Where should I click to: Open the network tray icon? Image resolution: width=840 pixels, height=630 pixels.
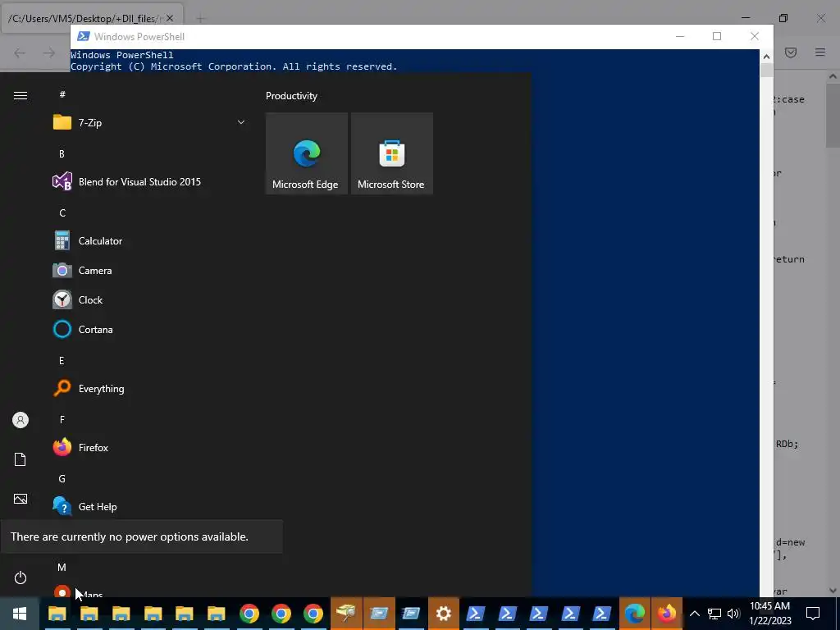tap(714, 614)
